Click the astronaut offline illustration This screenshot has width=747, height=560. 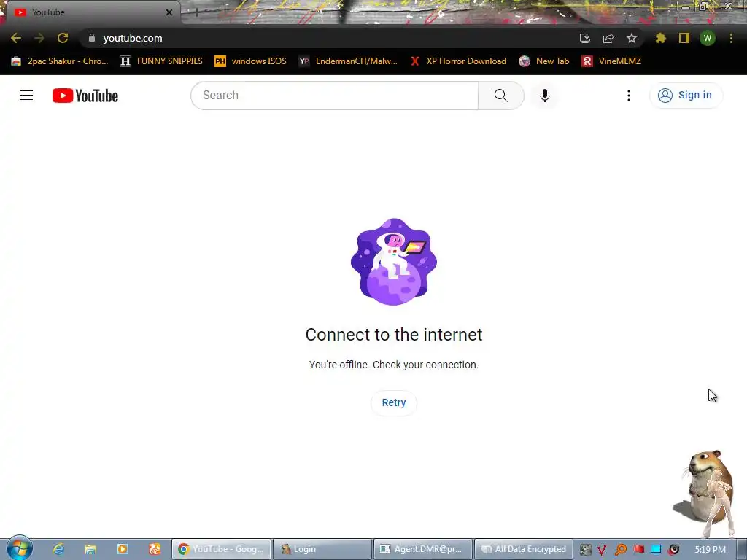pyautogui.click(x=394, y=262)
